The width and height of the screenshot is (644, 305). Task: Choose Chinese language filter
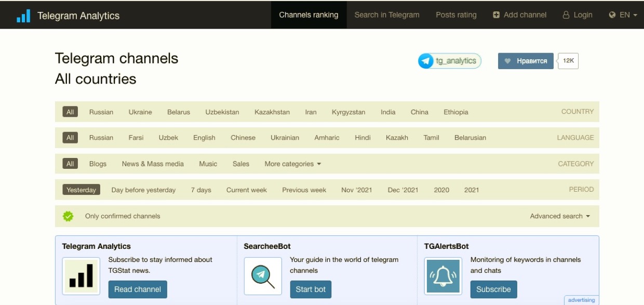point(243,138)
